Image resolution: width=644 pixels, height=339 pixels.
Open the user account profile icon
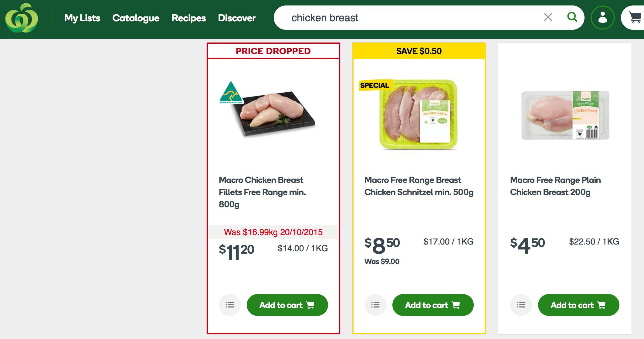(602, 18)
